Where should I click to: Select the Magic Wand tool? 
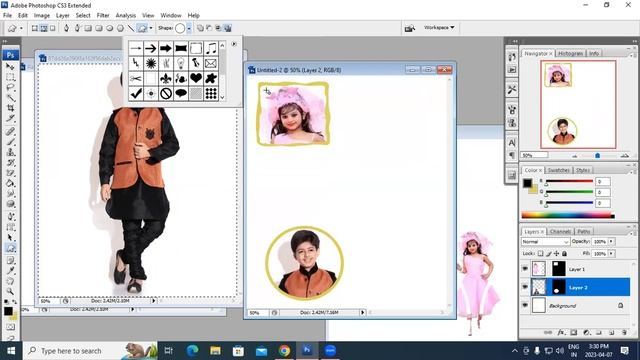click(10, 98)
